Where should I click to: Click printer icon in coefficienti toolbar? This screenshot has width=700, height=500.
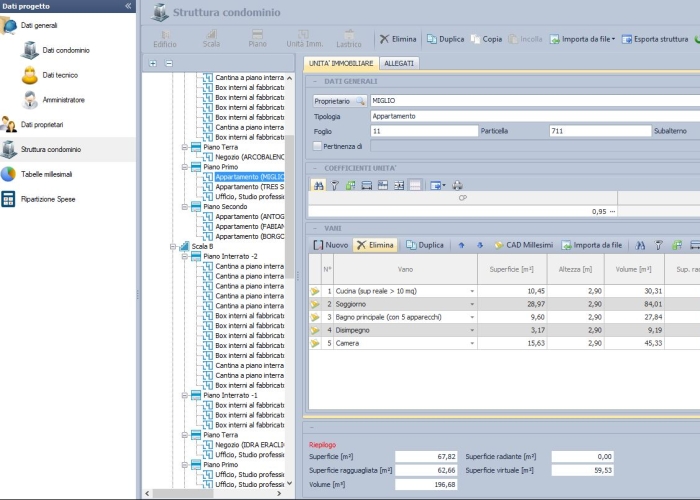coord(457,185)
